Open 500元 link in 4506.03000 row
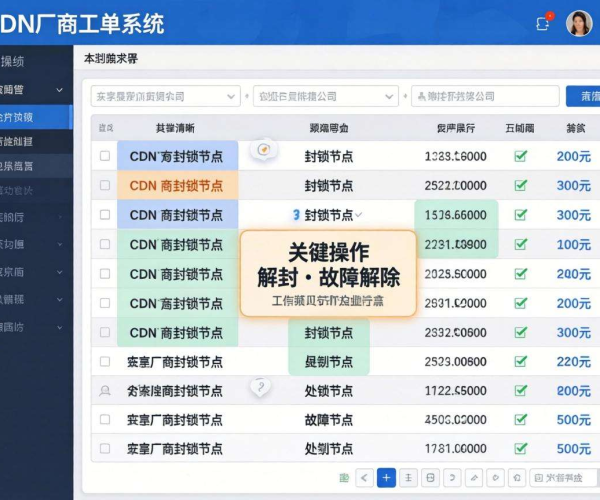 [x=573, y=420]
